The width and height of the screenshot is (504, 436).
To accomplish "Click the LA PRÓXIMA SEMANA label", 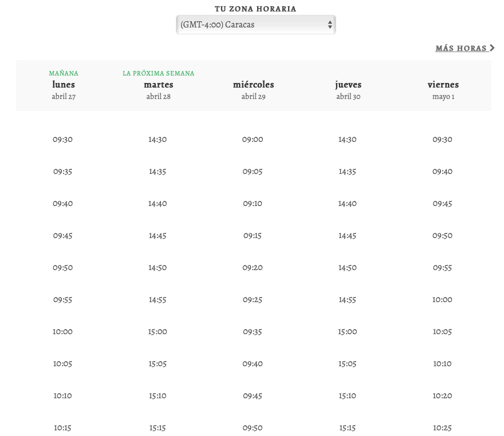I will [158, 73].
